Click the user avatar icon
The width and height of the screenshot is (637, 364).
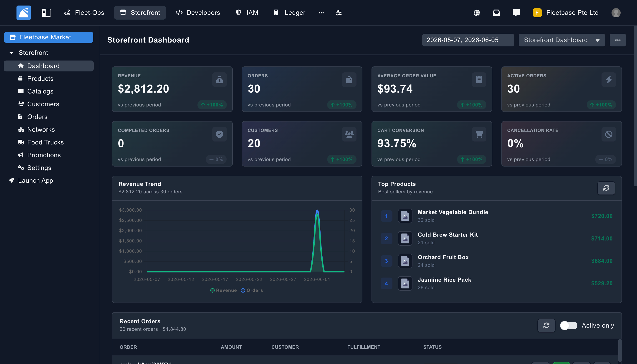click(616, 13)
